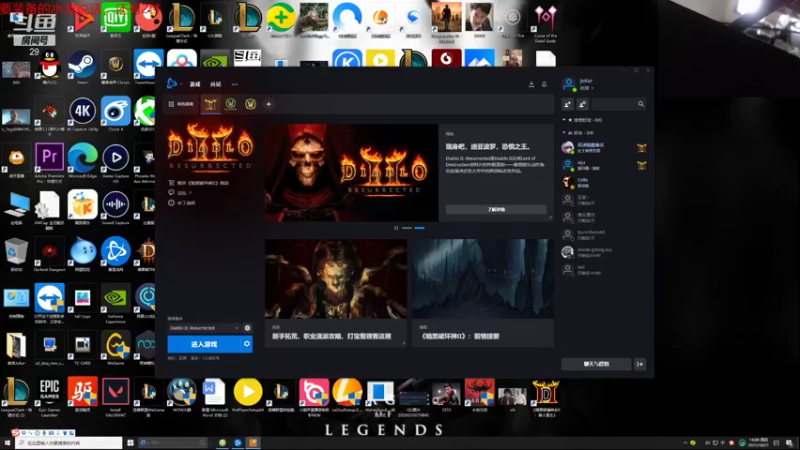Expand the JoKer online status dropdown
The height and width of the screenshot is (450, 800).
click(x=586, y=88)
